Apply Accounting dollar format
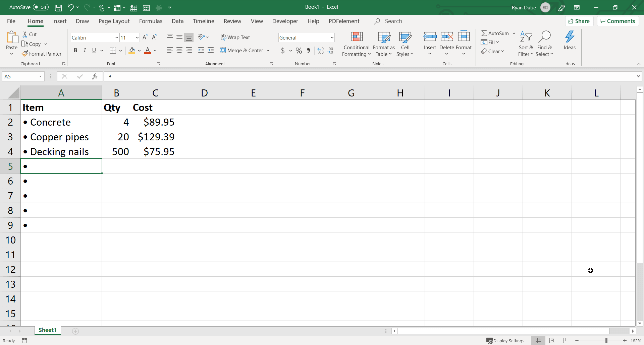The width and height of the screenshot is (644, 345). click(x=283, y=51)
